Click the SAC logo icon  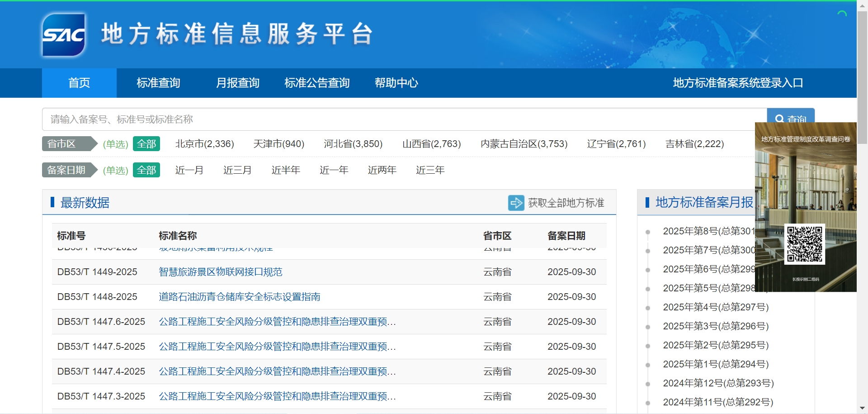[x=64, y=35]
